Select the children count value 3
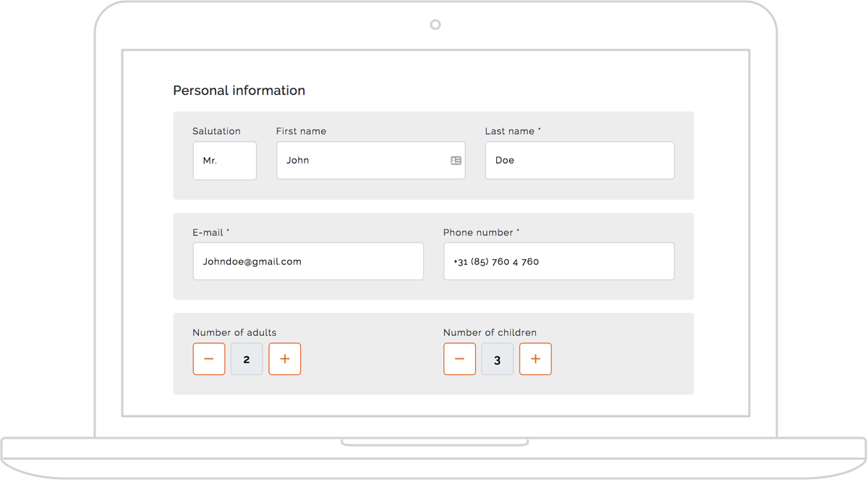Screen dimensions: 868x485 [x=498, y=359]
